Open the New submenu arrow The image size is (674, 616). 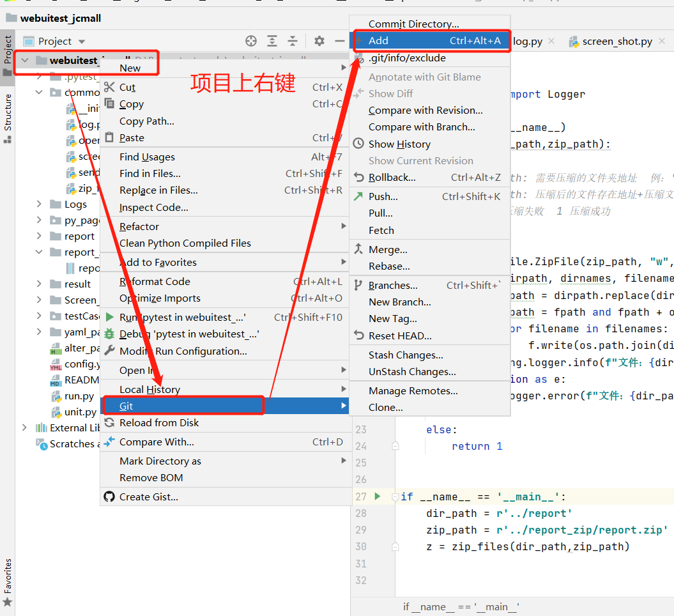pyautogui.click(x=344, y=68)
